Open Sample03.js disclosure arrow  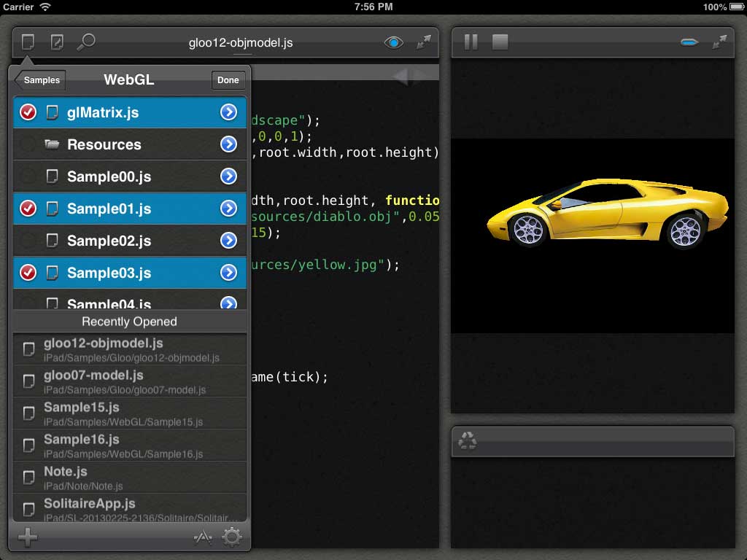pos(228,273)
